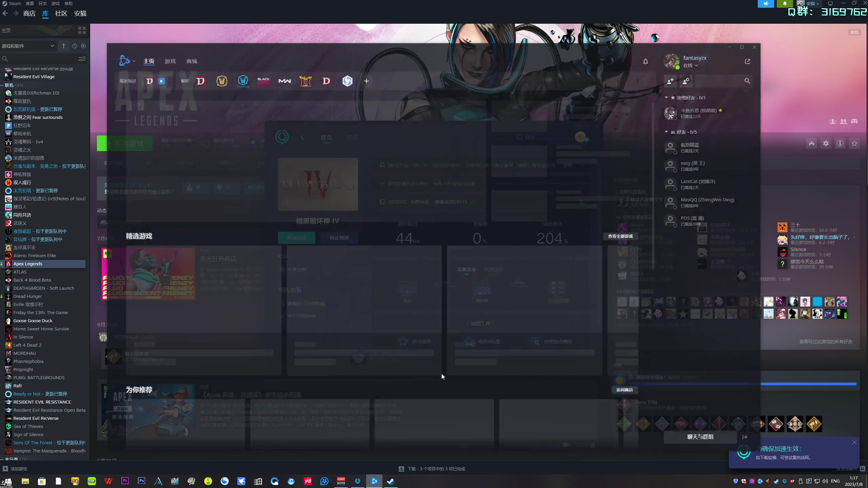Open 聊天与群组 chat button
Screen dimensions: 868x488
pyautogui.click(x=700, y=437)
